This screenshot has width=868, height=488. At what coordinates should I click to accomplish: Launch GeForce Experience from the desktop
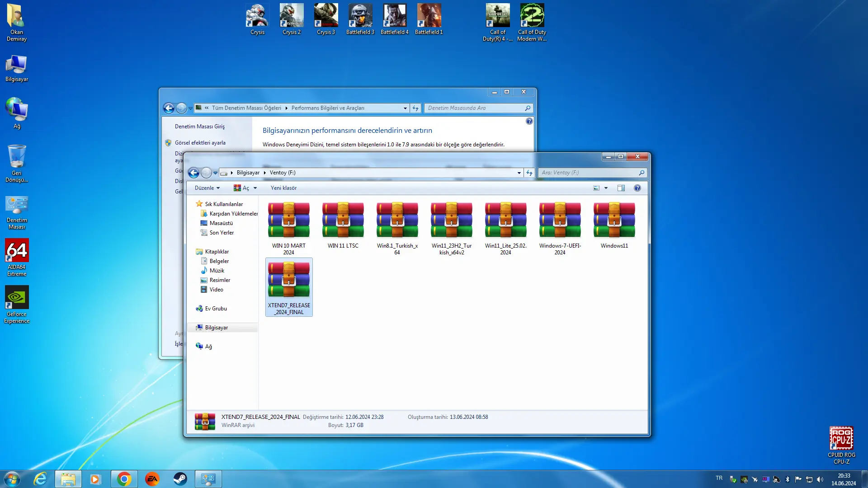coord(17,305)
